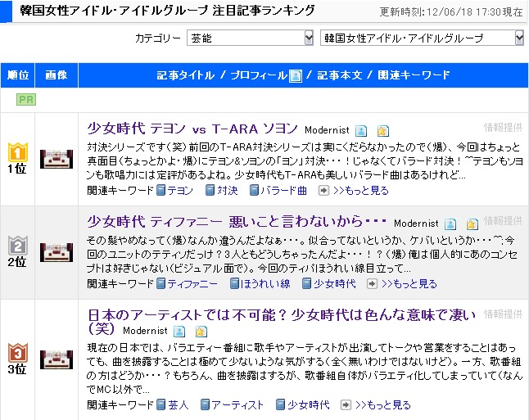Click the star favorite icon in rank 1 row

(x=383, y=130)
